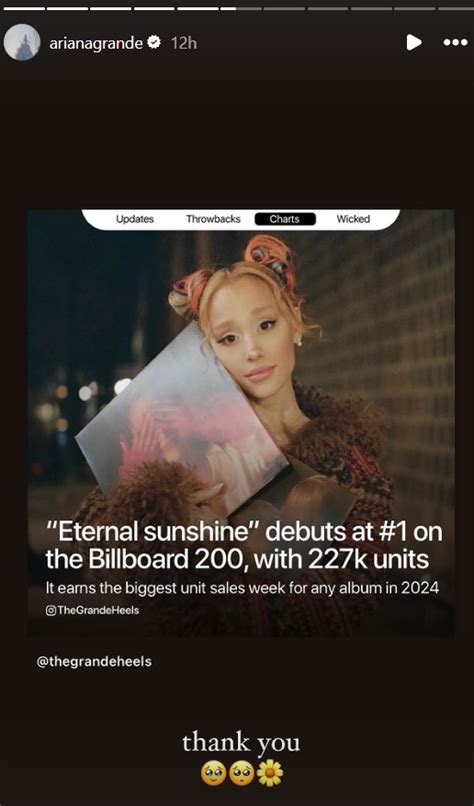Tap the @thegrandeheels mention link
The width and height of the screenshot is (474, 806).
click(94, 662)
